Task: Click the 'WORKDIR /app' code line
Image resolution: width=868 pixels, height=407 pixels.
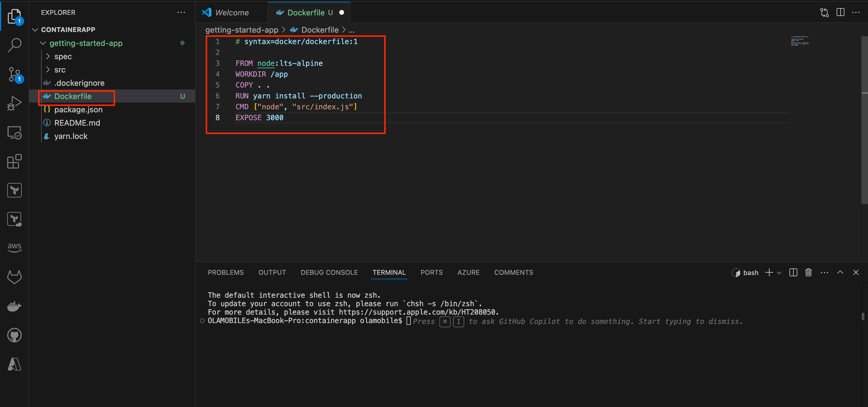Action: coord(262,74)
